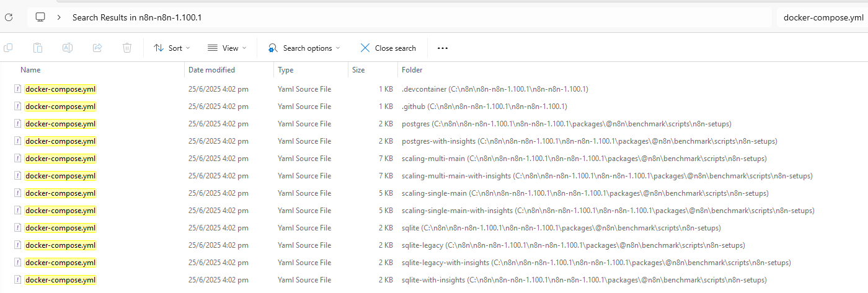Image resolution: width=868 pixels, height=293 pixels.
Task: Click the This PC monitor icon
Action: (40, 17)
